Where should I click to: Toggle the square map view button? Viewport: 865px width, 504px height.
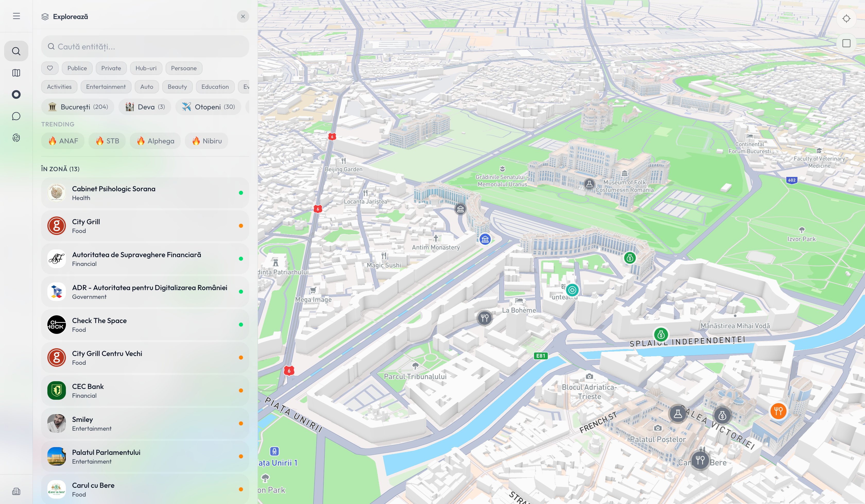[x=846, y=43]
